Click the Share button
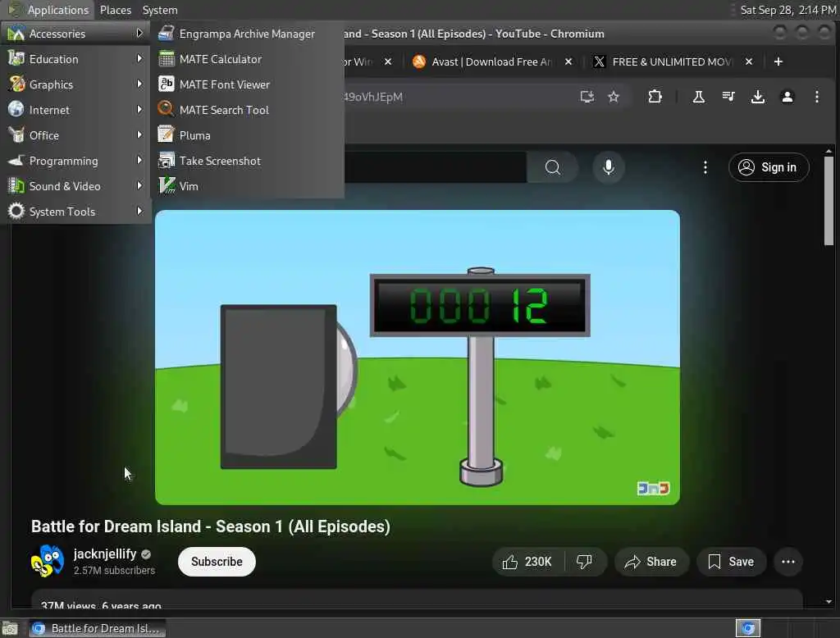 pos(651,562)
